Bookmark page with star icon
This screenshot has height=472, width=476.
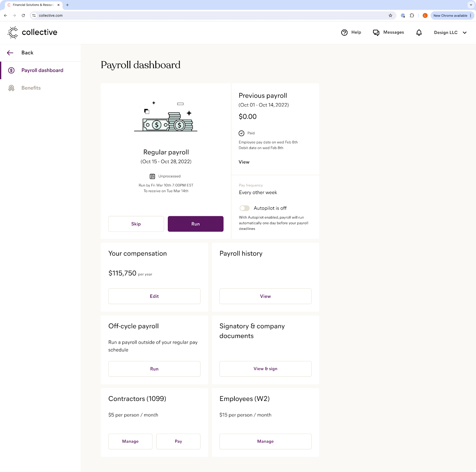pyautogui.click(x=390, y=15)
